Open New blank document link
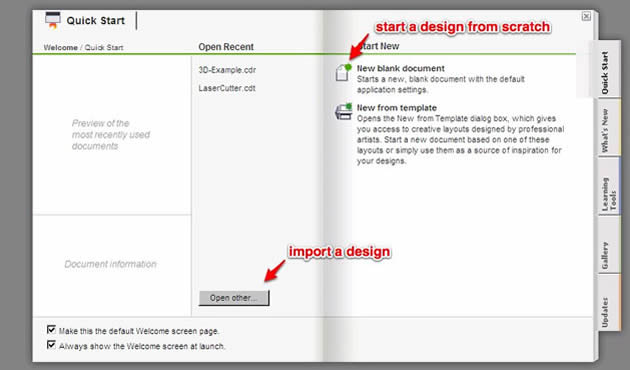This screenshot has width=630, height=370. [x=401, y=68]
